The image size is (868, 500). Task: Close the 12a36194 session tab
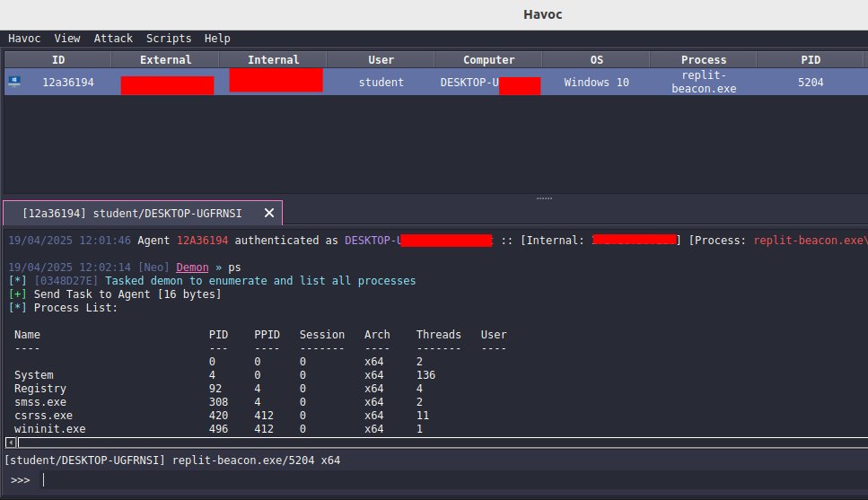[269, 213]
